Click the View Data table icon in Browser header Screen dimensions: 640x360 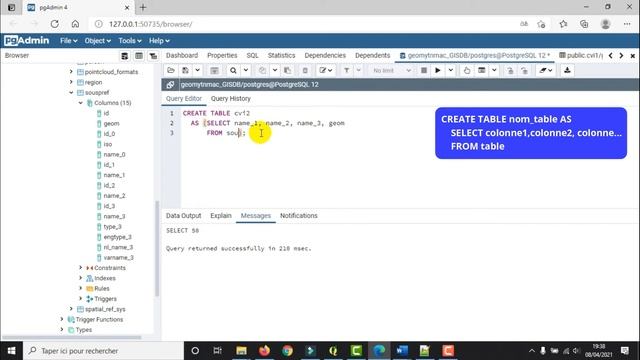139,56
